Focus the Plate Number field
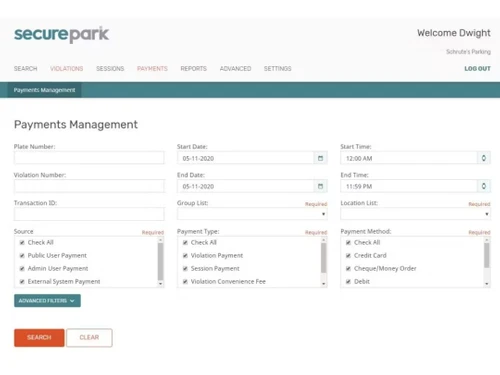Screen dimensions: 500x375 [x=89, y=158]
